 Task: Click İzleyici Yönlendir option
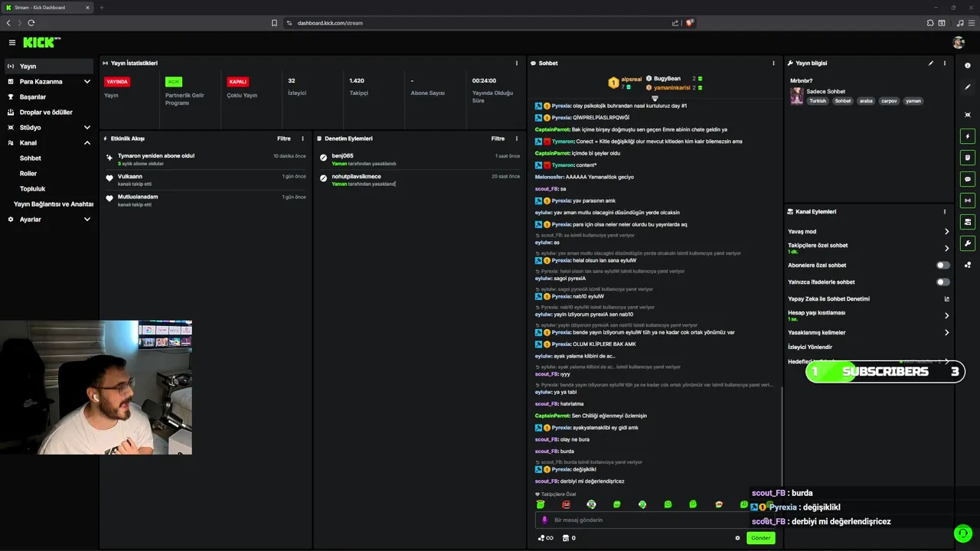810,347
